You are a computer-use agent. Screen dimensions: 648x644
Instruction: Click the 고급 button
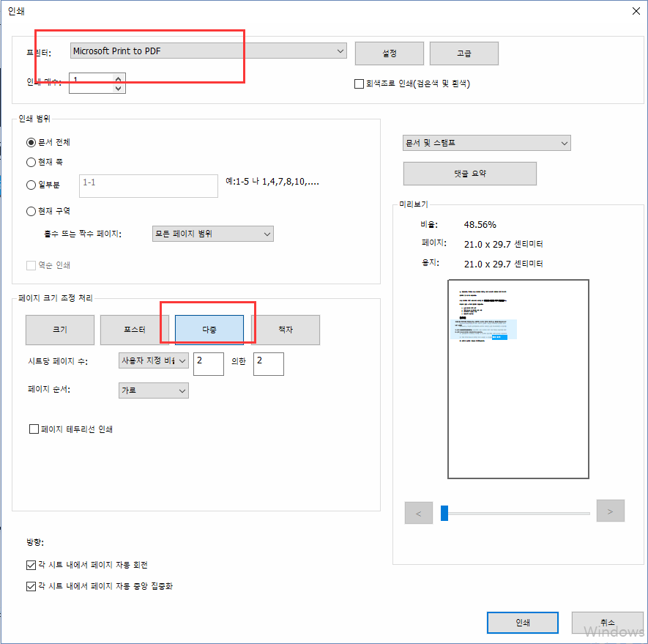463,53
